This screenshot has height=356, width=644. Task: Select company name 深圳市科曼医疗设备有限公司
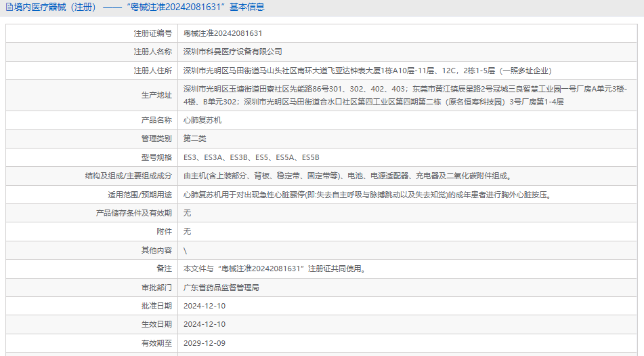coord(233,52)
